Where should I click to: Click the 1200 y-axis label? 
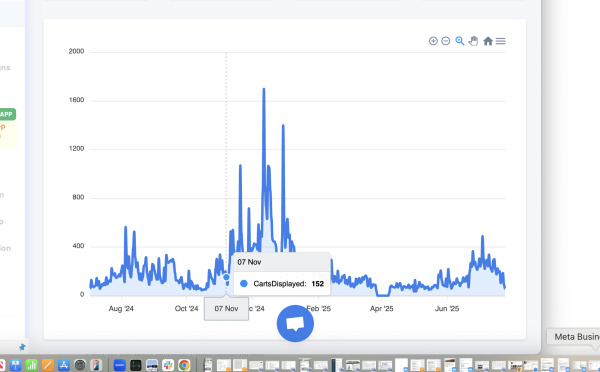(x=76, y=148)
